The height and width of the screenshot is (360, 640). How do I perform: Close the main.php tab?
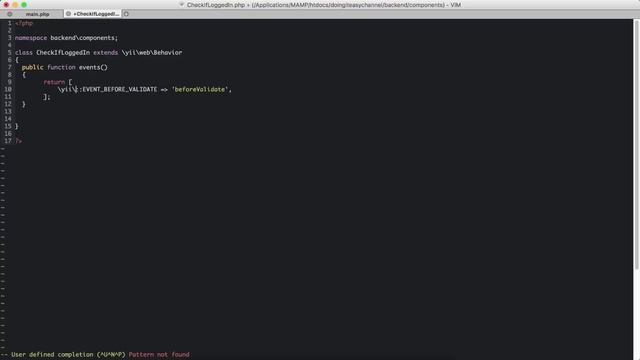(10, 14)
